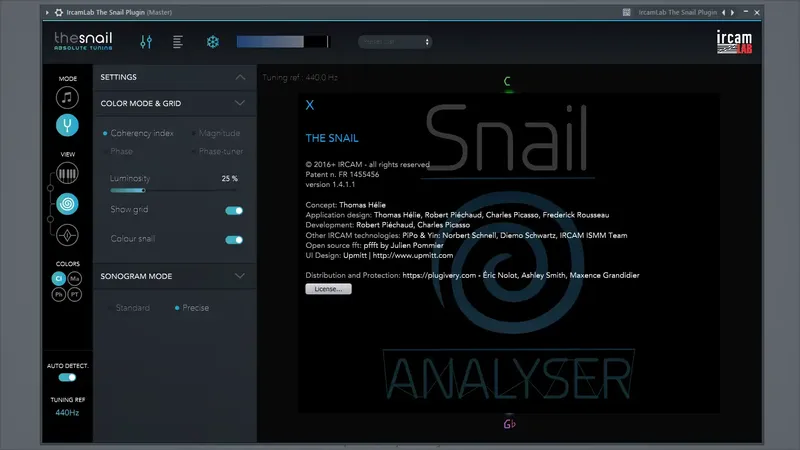Screen dimensions: 800x450
Task: Click the SETTINGS header label
Action: click(118, 77)
